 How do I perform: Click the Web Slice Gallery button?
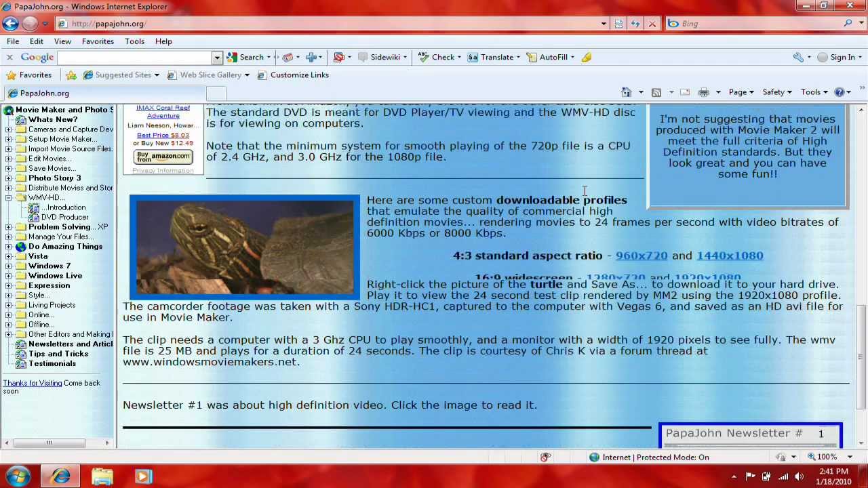pyautogui.click(x=208, y=75)
